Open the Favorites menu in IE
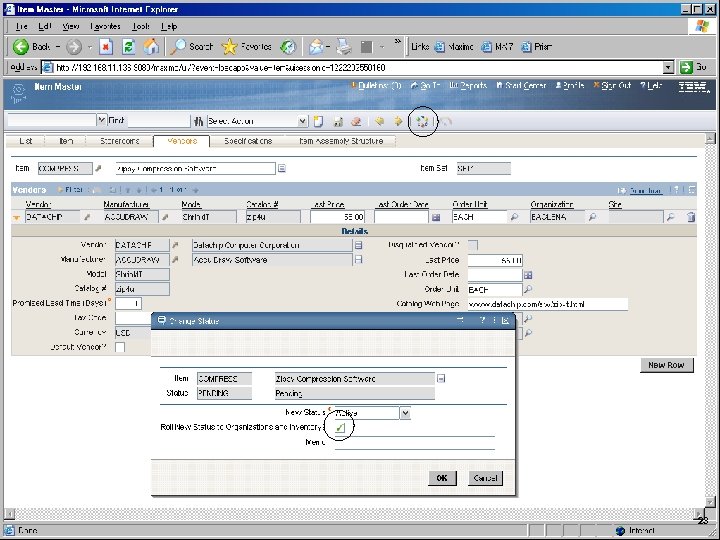This screenshot has height=540, width=720. 105,27
